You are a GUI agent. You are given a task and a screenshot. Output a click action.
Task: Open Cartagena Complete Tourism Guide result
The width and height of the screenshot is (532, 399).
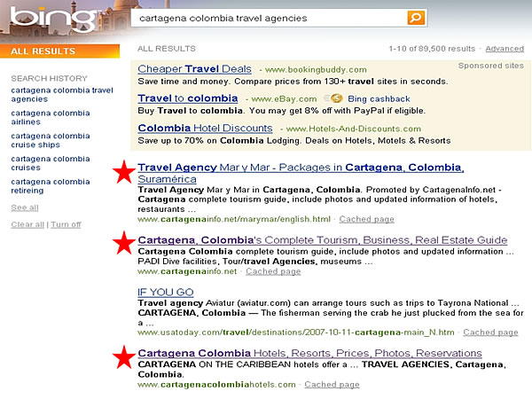point(323,240)
